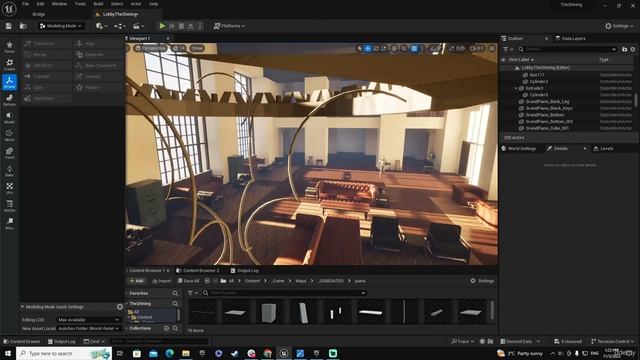The image size is (640, 360).
Task: Open the Model tool category
Action: (9, 118)
